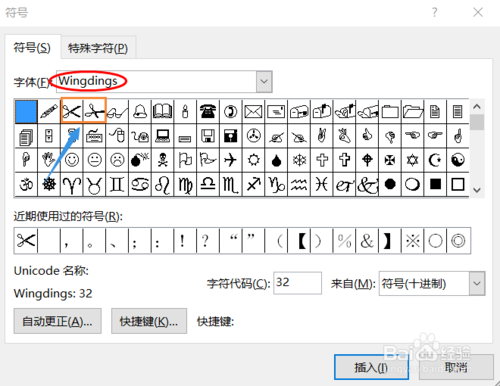Pick the Sagittarius arrow symbol
The width and height of the screenshot is (500, 386).
point(253,184)
